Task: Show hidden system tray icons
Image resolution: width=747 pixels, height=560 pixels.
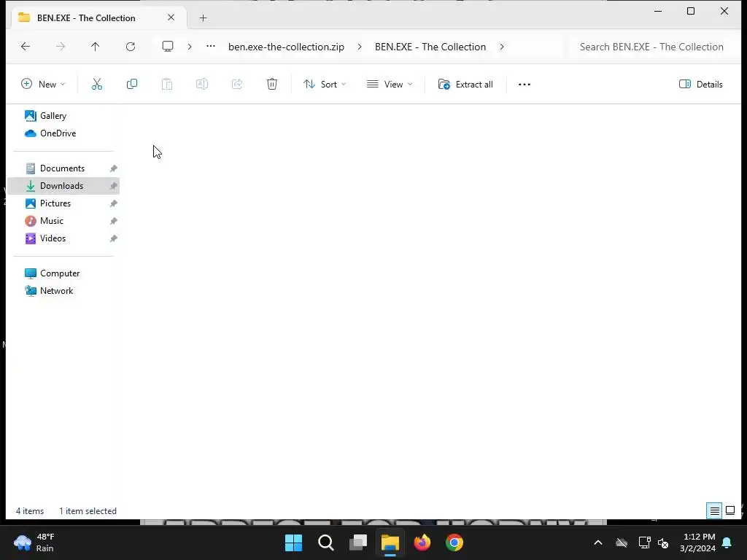Action: (x=598, y=542)
